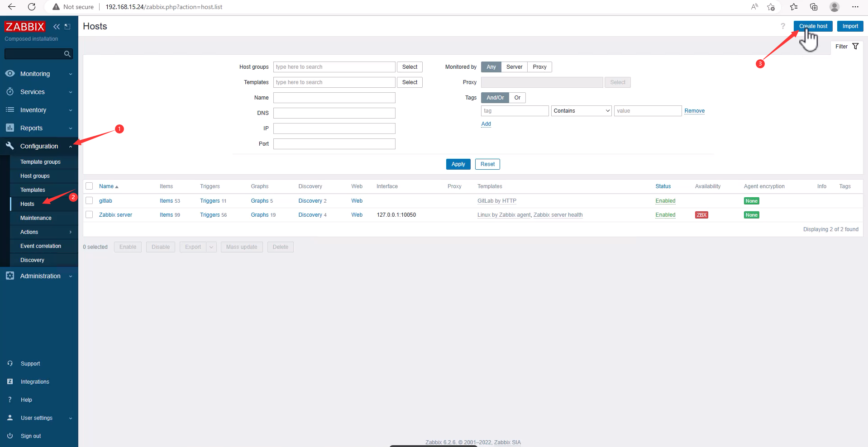868x447 pixels.
Task: Click the Create host button
Action: coord(813,26)
